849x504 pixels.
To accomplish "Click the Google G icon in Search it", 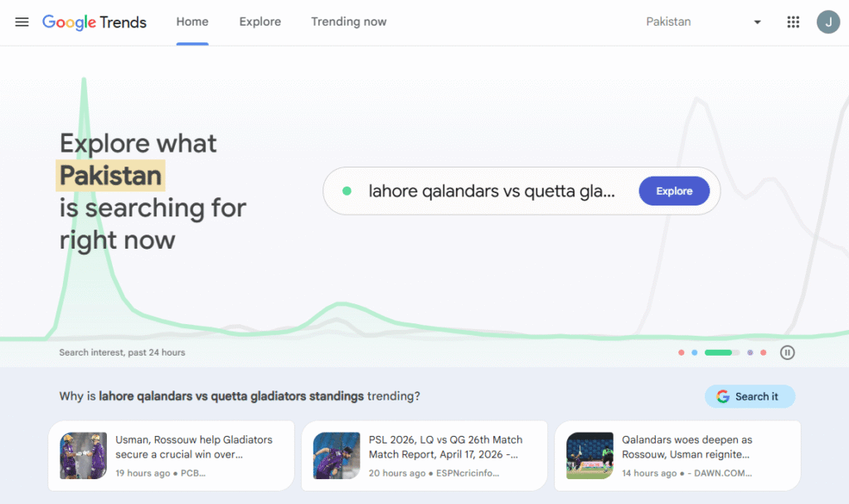I will tap(723, 397).
